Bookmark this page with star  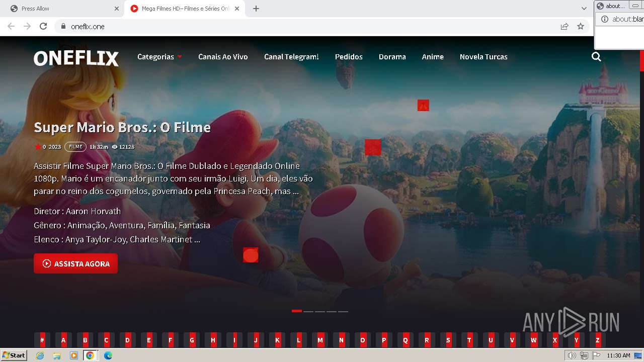(581, 26)
